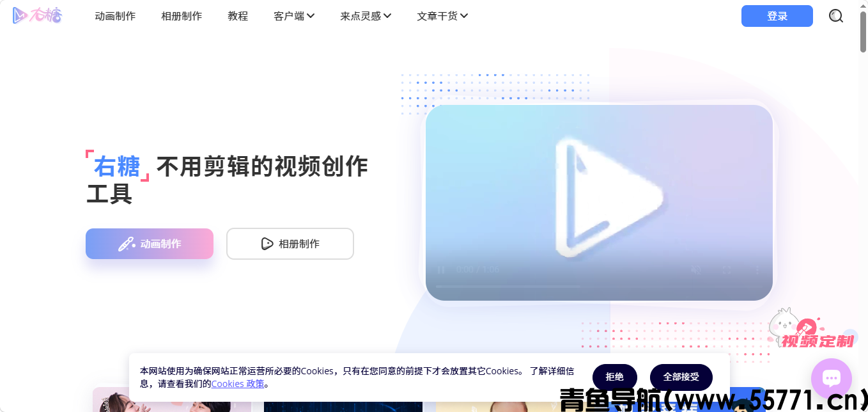This screenshot has height=412, width=868.
Task: Expand the 文章干货 dropdown menu
Action: pyautogui.click(x=442, y=16)
